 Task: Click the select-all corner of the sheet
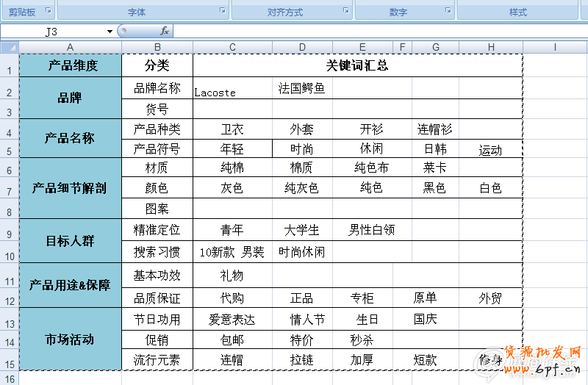point(9,47)
